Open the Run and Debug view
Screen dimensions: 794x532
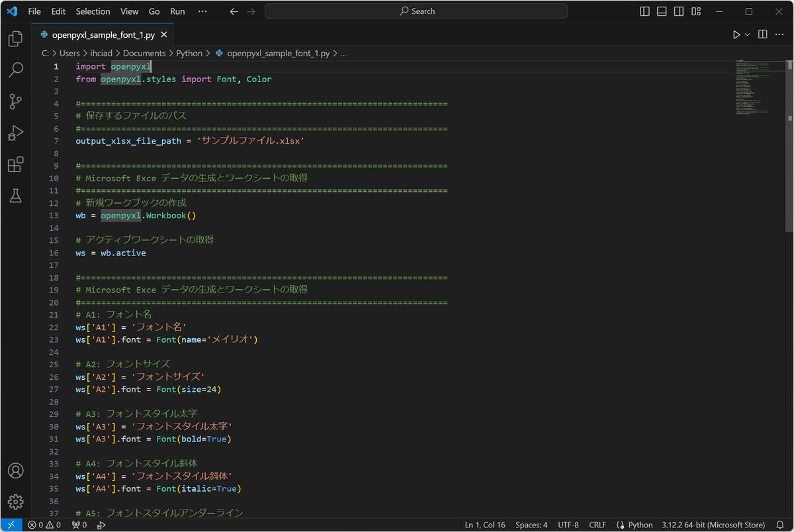pyautogui.click(x=15, y=133)
